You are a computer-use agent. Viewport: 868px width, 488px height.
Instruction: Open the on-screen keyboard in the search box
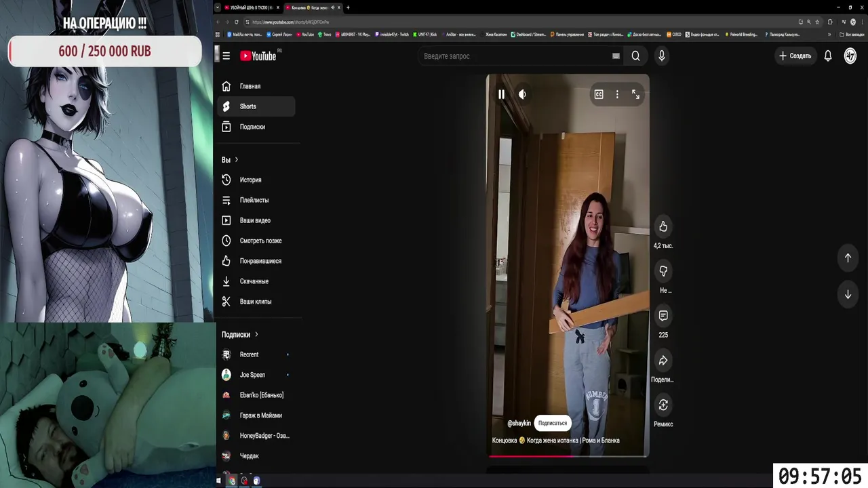[x=616, y=56]
